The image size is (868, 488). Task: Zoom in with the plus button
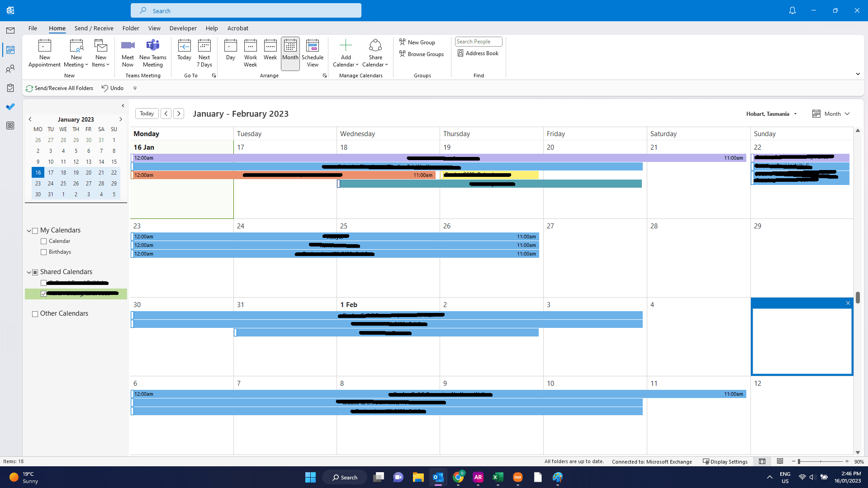coord(847,461)
